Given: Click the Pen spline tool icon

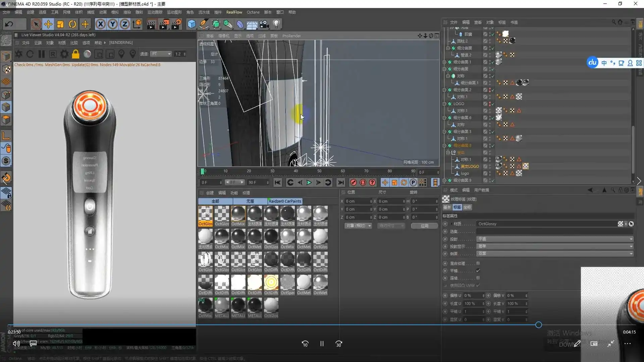Looking at the screenshot, I should point(204,24).
